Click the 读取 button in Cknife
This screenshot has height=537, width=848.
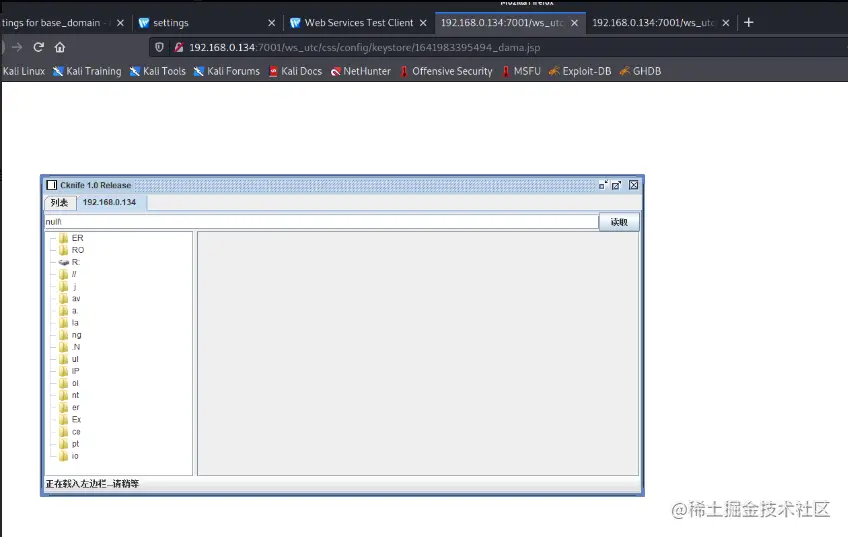coord(619,222)
